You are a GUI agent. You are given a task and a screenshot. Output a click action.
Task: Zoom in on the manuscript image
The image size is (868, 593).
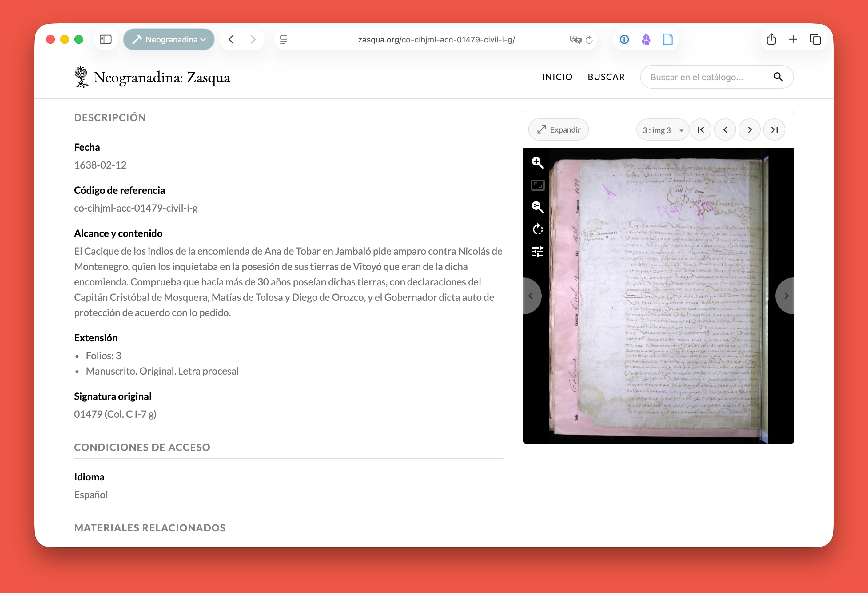pyautogui.click(x=537, y=163)
